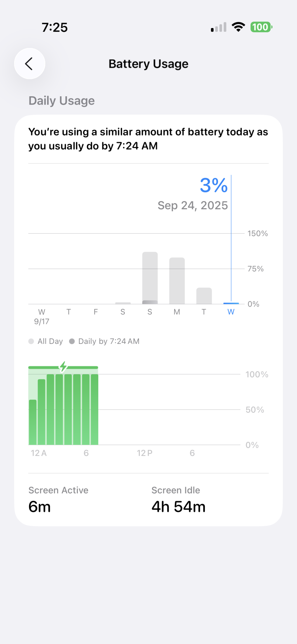The image size is (297, 644).
Task: Tap today's blue Wednesday bar marker
Action: coord(231,303)
